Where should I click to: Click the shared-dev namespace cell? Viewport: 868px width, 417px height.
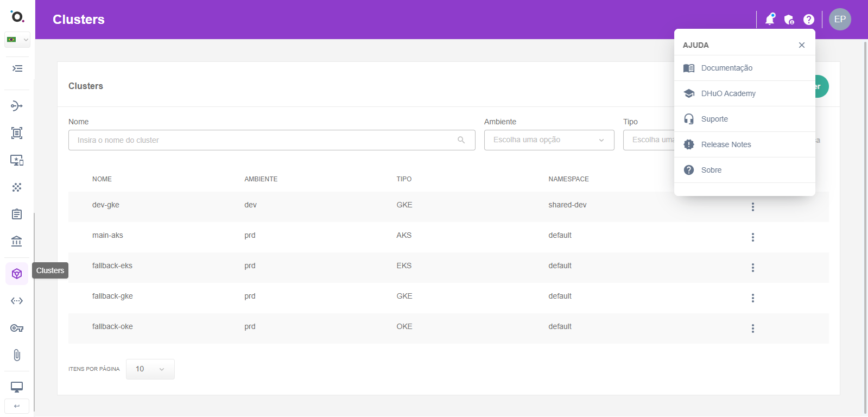(x=567, y=205)
